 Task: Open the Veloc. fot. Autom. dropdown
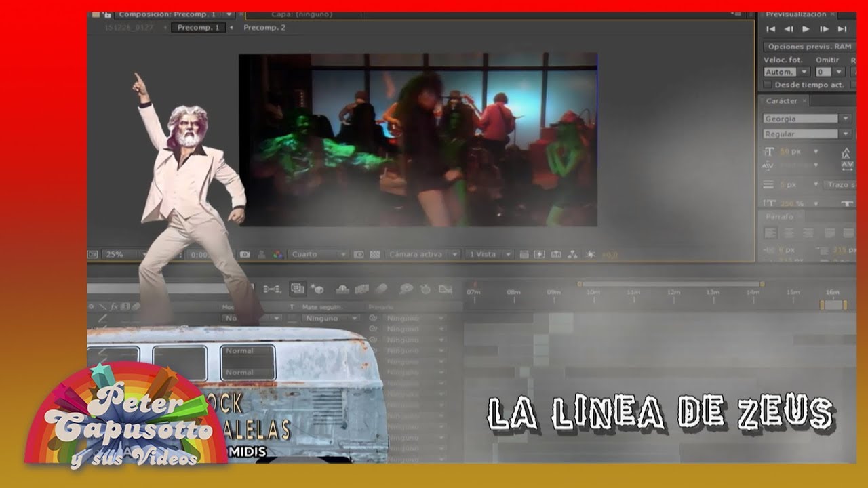[787, 72]
